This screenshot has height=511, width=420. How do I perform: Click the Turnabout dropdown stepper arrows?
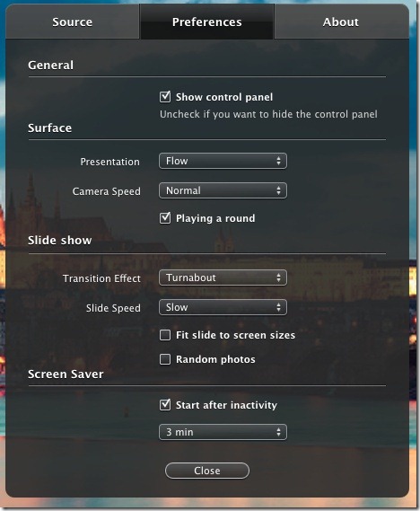tap(279, 278)
